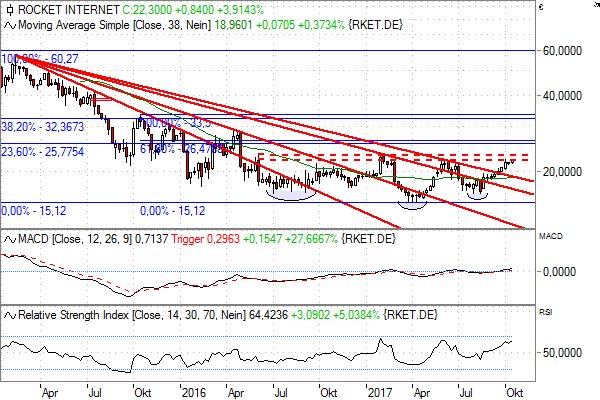This screenshot has height=400, width=600.
Task: Click the first Apr label on time axis
Action: (x=50, y=393)
